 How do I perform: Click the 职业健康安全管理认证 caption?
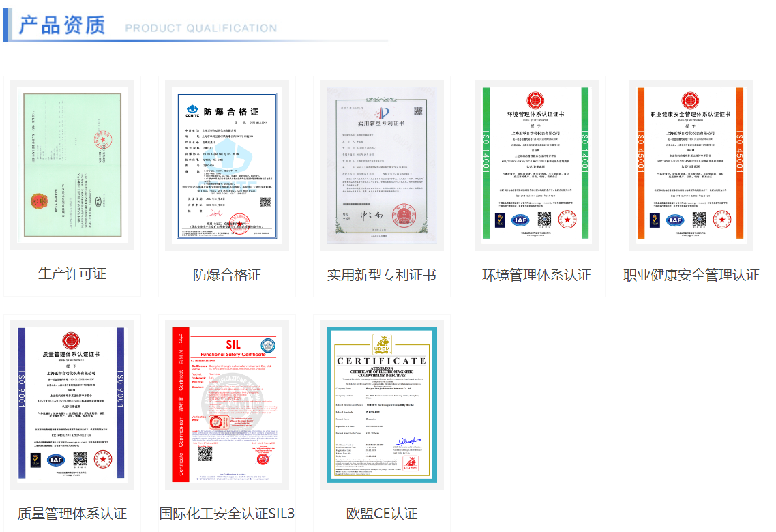click(691, 276)
